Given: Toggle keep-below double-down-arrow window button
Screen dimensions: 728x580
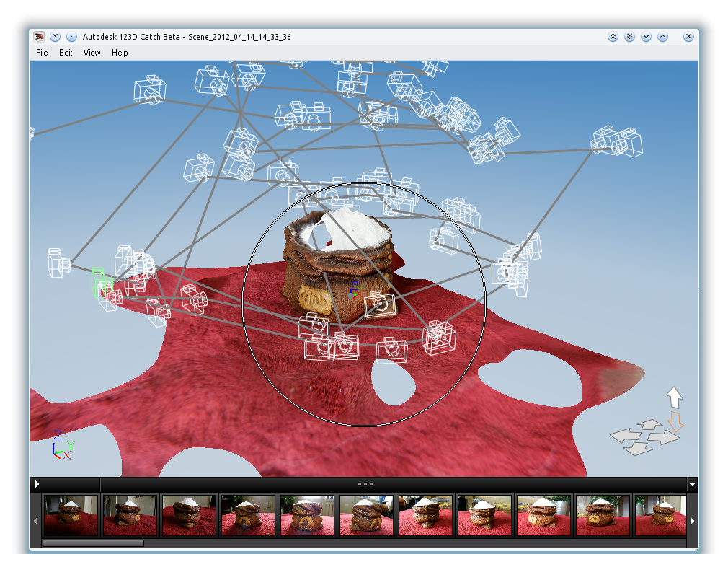Looking at the screenshot, I should pos(629,37).
